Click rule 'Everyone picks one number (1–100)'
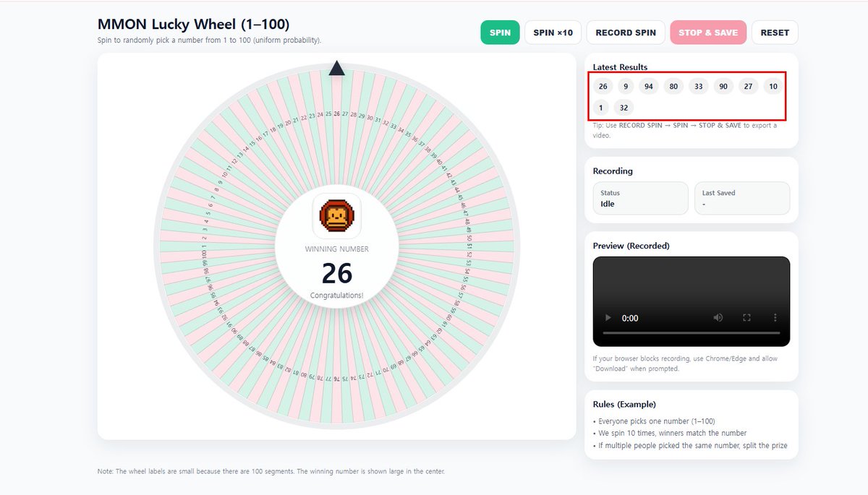This screenshot has width=868, height=495. pyautogui.click(x=658, y=421)
